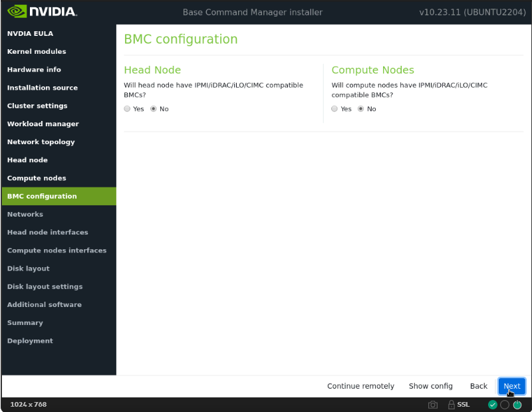Select Yes for Compute Nodes BMCs

pyautogui.click(x=334, y=109)
